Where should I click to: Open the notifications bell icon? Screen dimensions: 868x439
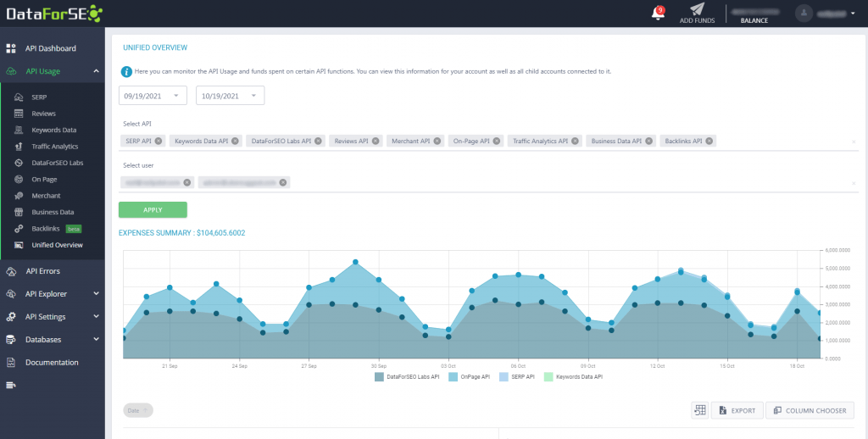click(658, 14)
